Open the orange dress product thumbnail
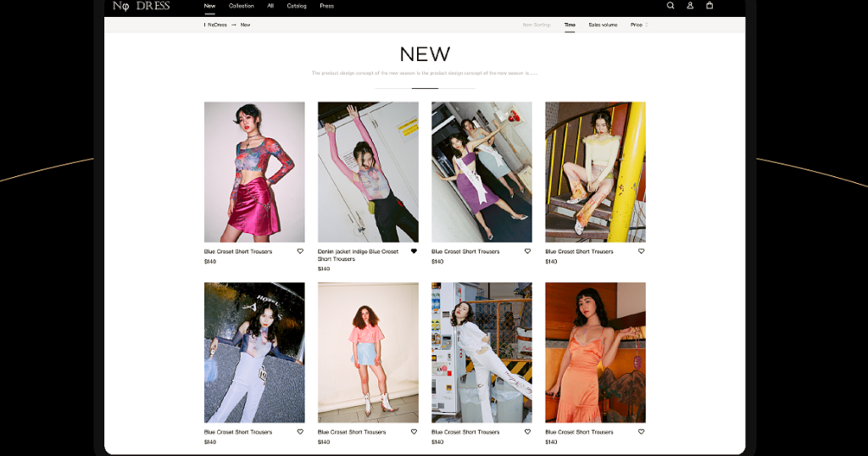The width and height of the screenshot is (868, 456). (595, 353)
